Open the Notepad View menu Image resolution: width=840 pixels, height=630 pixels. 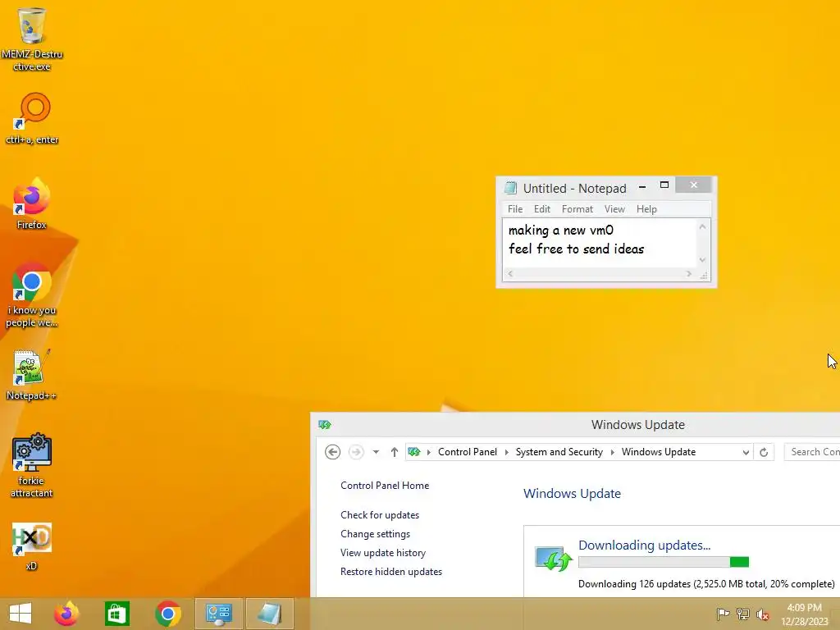[x=614, y=209]
